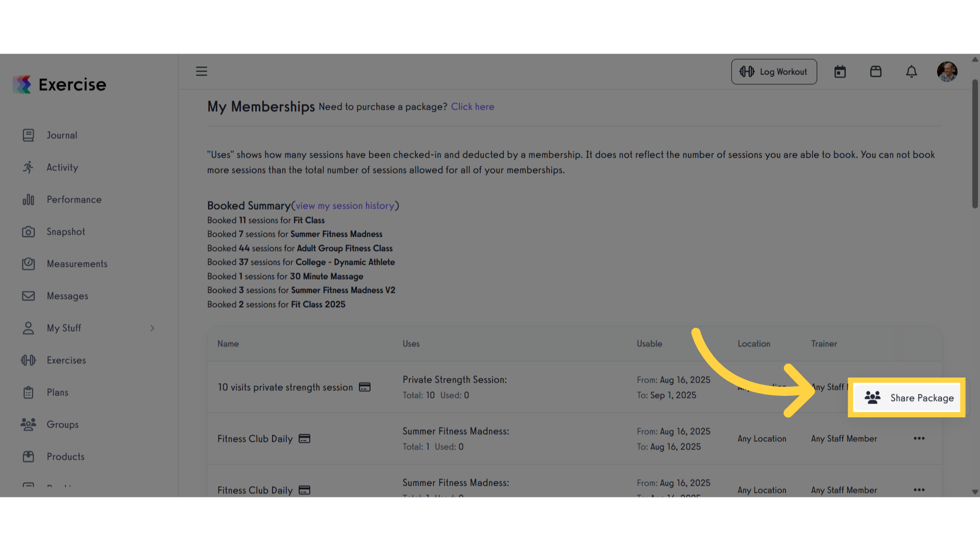980x551 pixels.
Task: Open the calendar icon in top bar
Action: point(840,72)
